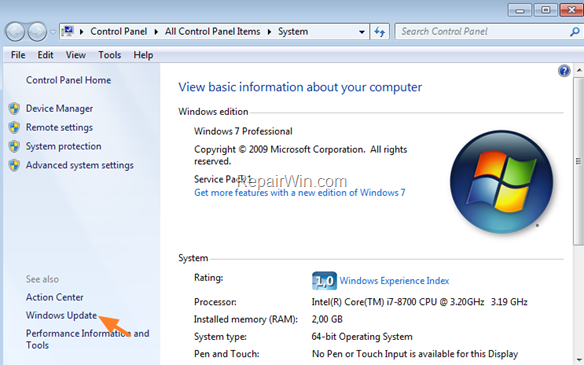The image size is (584, 365).
Task: Refresh the page using the refresh icon
Action: (380, 32)
